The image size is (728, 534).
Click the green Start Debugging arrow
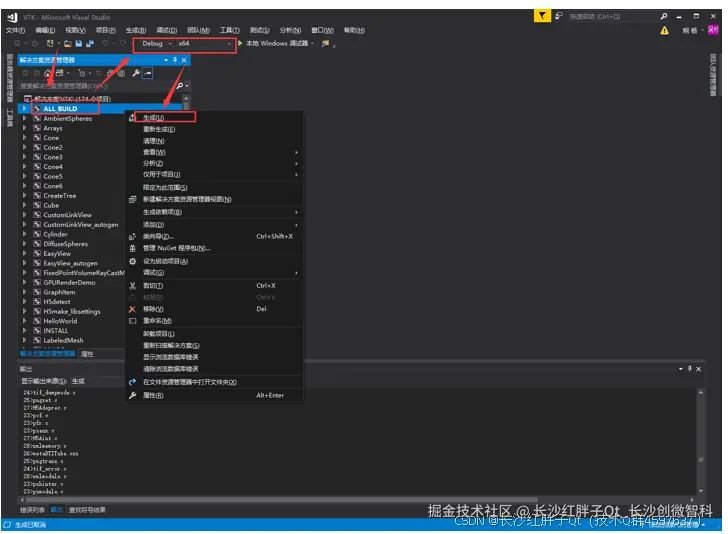tap(240, 43)
